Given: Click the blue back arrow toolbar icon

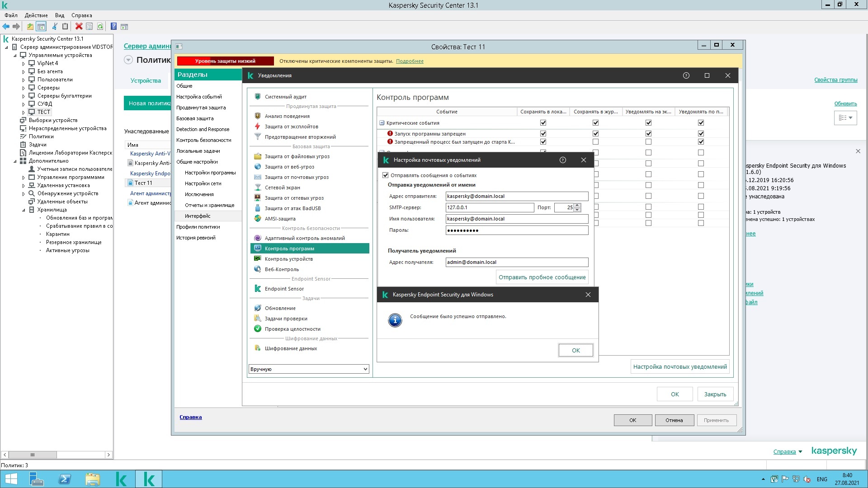Looking at the screenshot, I should (x=6, y=26).
